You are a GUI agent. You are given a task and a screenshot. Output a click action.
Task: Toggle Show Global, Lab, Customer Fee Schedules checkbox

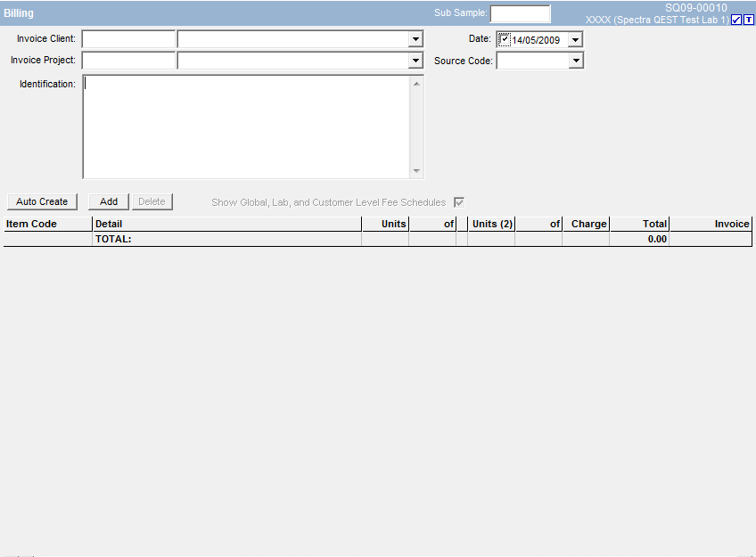[459, 202]
